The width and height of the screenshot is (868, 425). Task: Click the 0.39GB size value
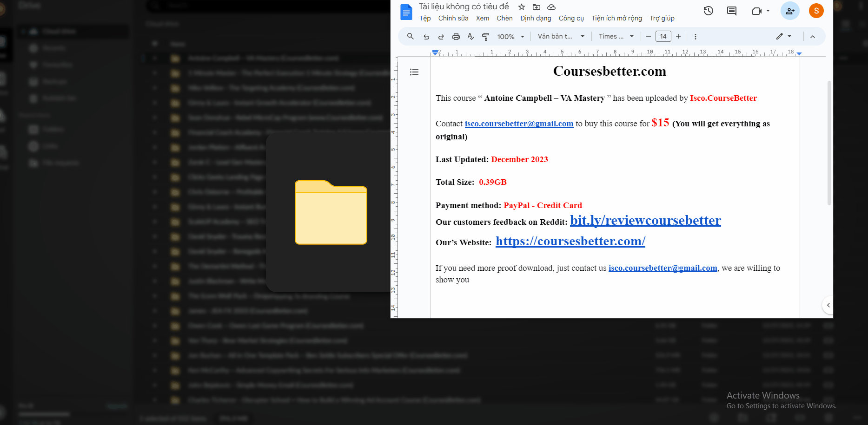pyautogui.click(x=493, y=182)
